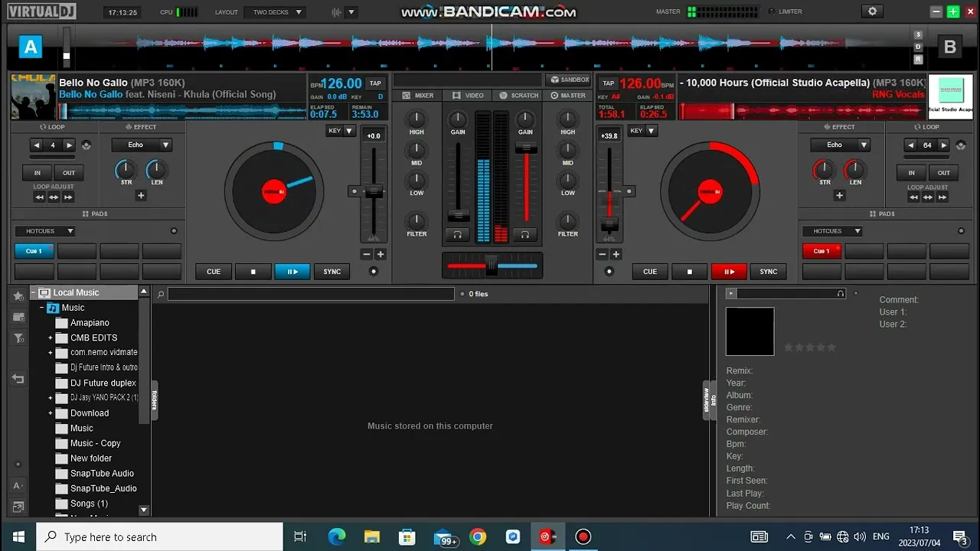The height and width of the screenshot is (551, 980).
Task: Open Google Chrome from taskbar
Action: tap(478, 536)
